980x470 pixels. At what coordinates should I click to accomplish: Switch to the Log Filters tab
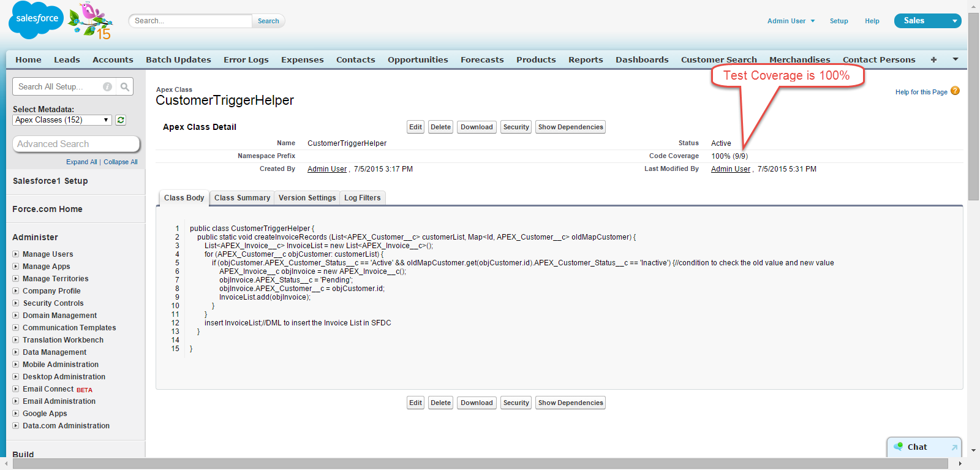tap(362, 198)
